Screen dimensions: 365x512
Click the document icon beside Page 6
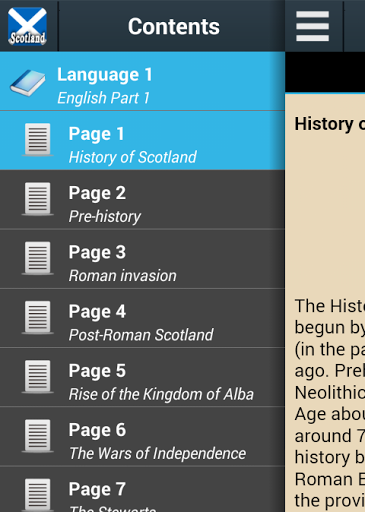click(x=38, y=436)
